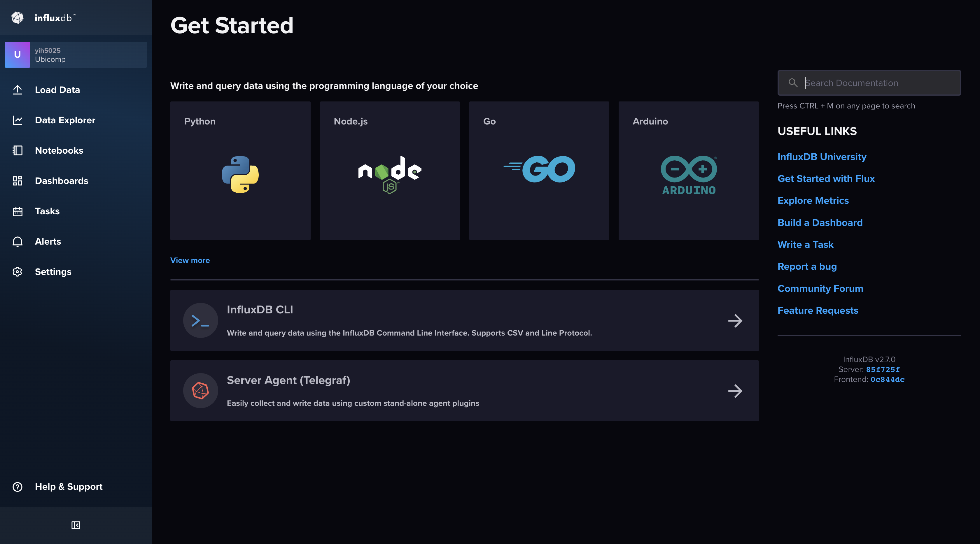Go to Data Explorer section
The image size is (980, 544).
[x=65, y=120]
